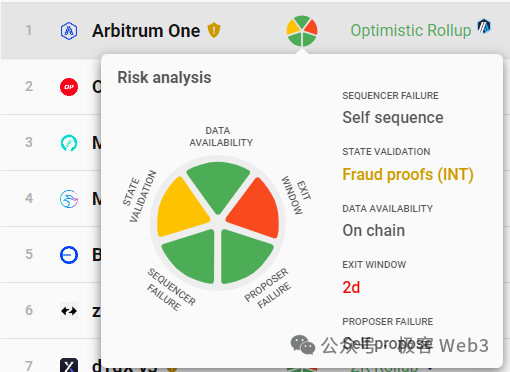The image size is (510, 372).
Task: Click the Arbitrum One project logo icon
Action: [x=69, y=31]
